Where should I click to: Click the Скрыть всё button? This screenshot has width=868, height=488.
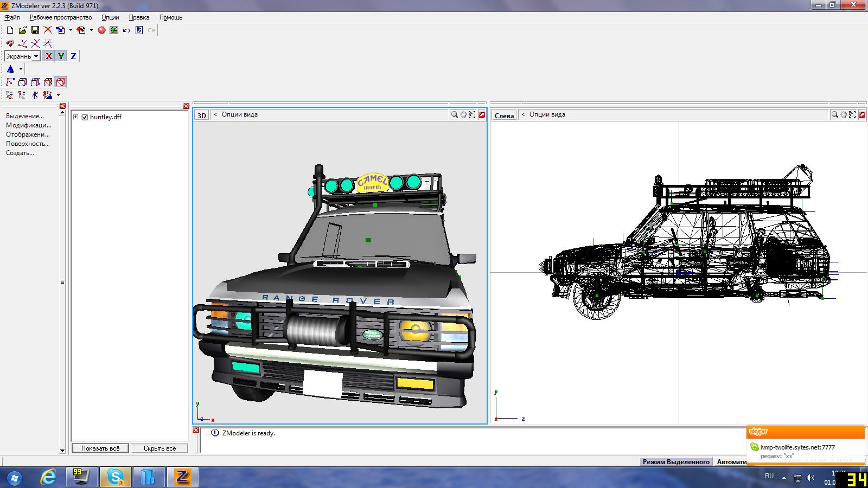click(x=159, y=448)
